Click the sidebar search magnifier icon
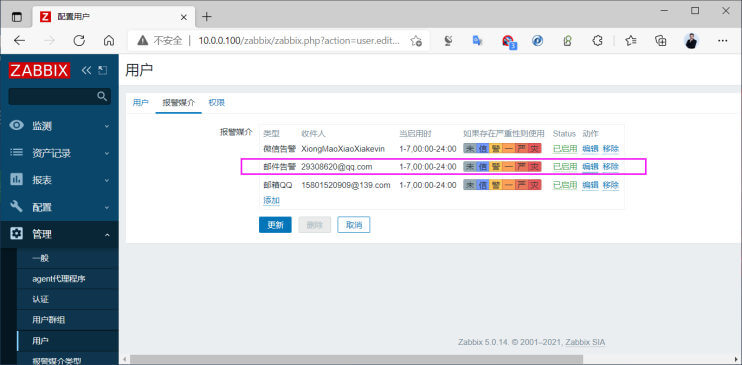Screen dimensions: 742x365 point(102,96)
